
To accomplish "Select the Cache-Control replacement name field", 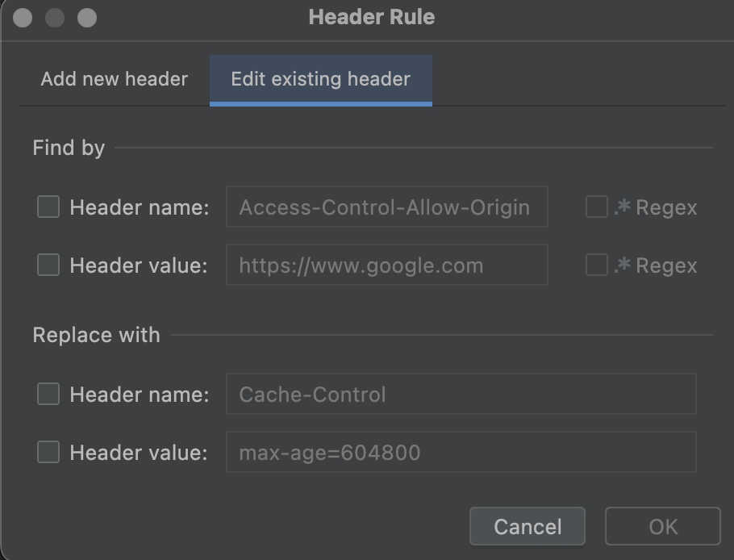I will (461, 395).
